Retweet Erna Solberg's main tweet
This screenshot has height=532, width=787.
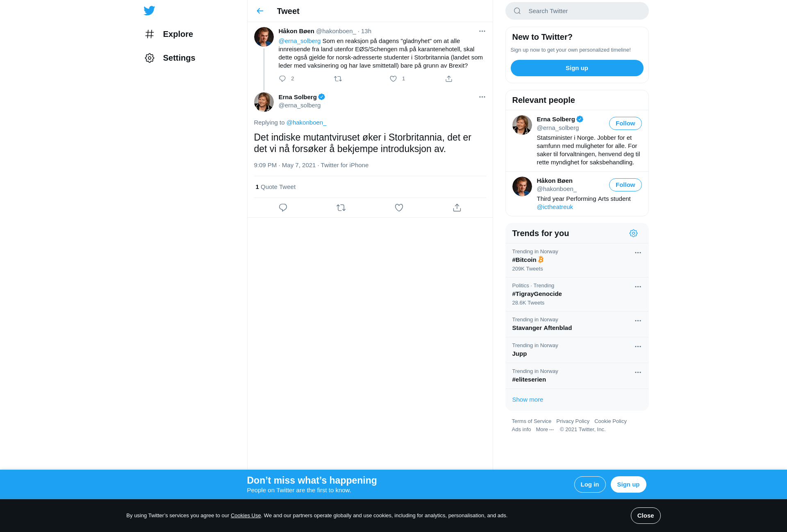tap(341, 208)
